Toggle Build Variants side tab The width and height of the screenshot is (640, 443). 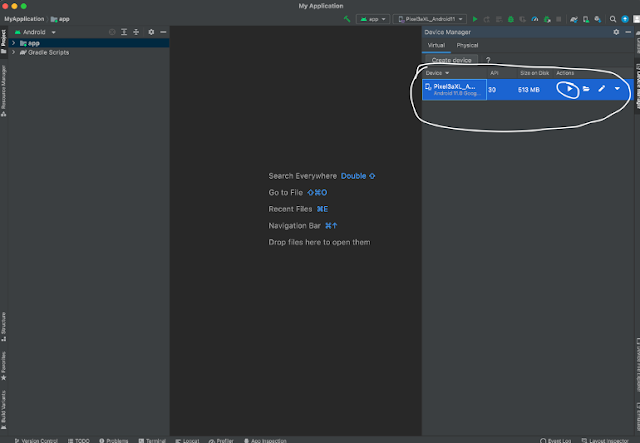click(4, 410)
